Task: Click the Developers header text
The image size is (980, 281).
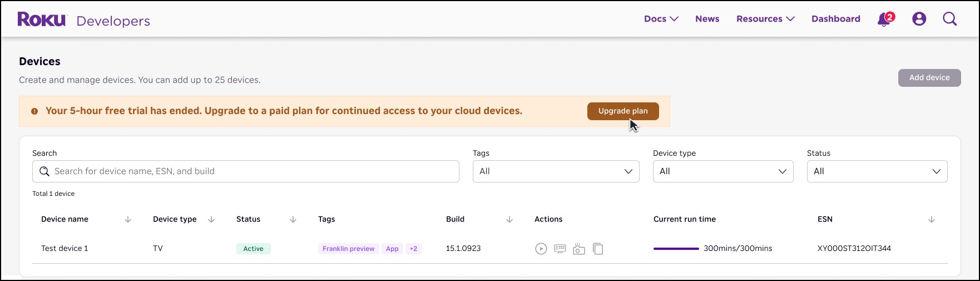Action: [x=113, y=21]
